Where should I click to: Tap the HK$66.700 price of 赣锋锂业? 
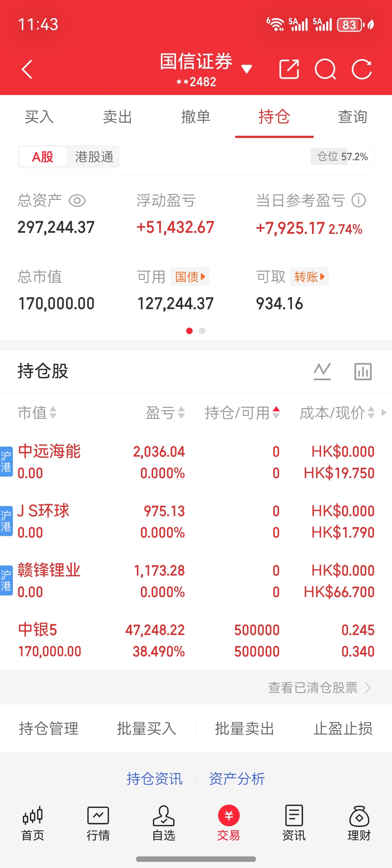(339, 592)
